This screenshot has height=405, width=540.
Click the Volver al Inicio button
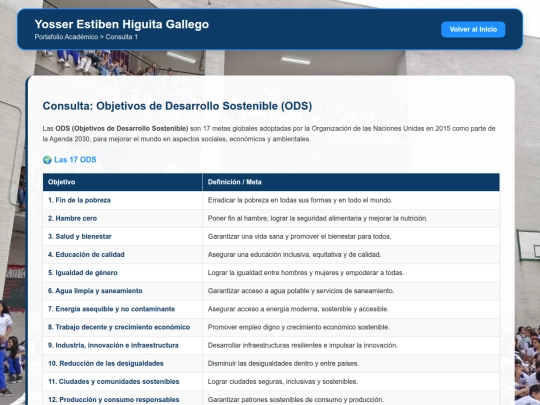pos(473,30)
